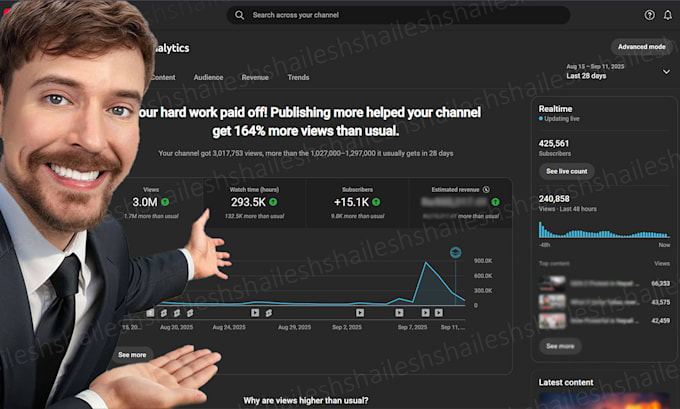This screenshot has width=680, height=409.
Task: Click the video marker nearest Sep 2, 2025
Action: pyautogui.click(x=360, y=313)
